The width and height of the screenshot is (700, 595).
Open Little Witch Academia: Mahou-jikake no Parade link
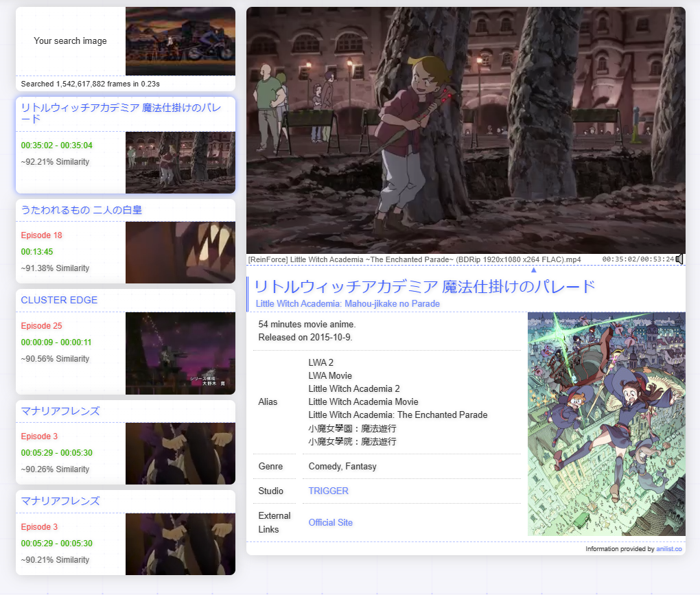click(x=347, y=303)
